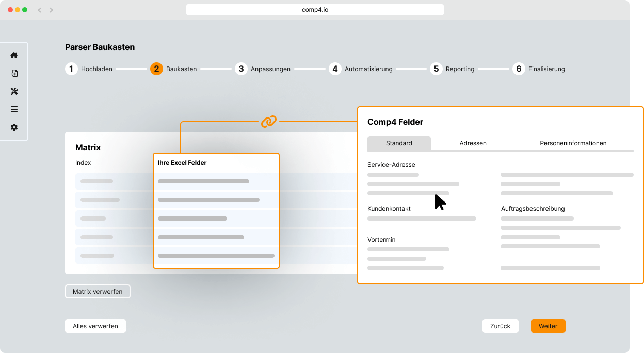Switch to the Personeninformationen tab
Image resolution: width=644 pixels, height=353 pixels.
click(573, 143)
